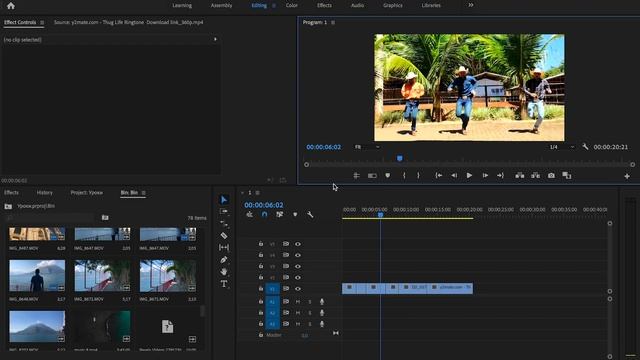The width and height of the screenshot is (640, 360).
Task: Step forward one frame
Action: click(x=485, y=176)
